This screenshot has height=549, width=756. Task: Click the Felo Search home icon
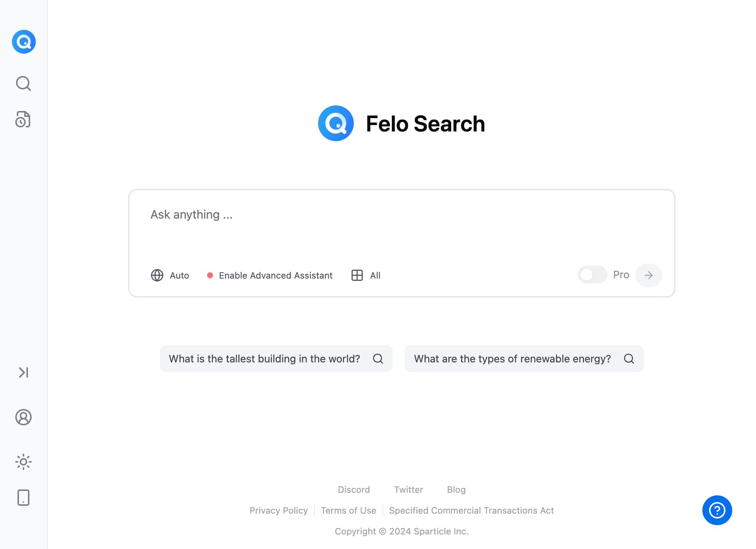coord(23,41)
